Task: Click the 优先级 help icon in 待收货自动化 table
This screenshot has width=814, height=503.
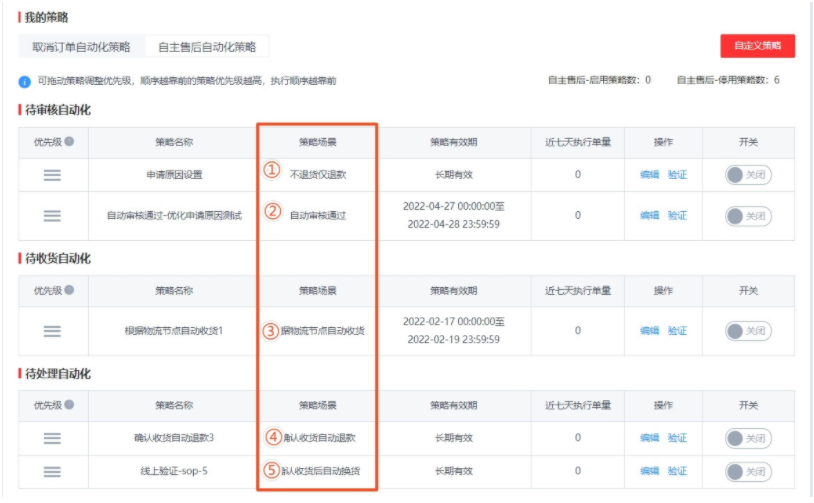Action: tap(69, 290)
